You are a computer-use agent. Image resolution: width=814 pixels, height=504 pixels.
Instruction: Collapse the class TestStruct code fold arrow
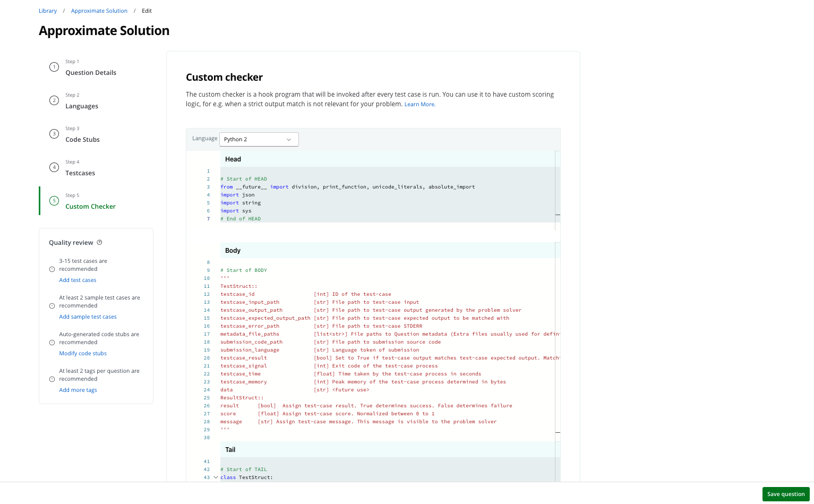(216, 477)
